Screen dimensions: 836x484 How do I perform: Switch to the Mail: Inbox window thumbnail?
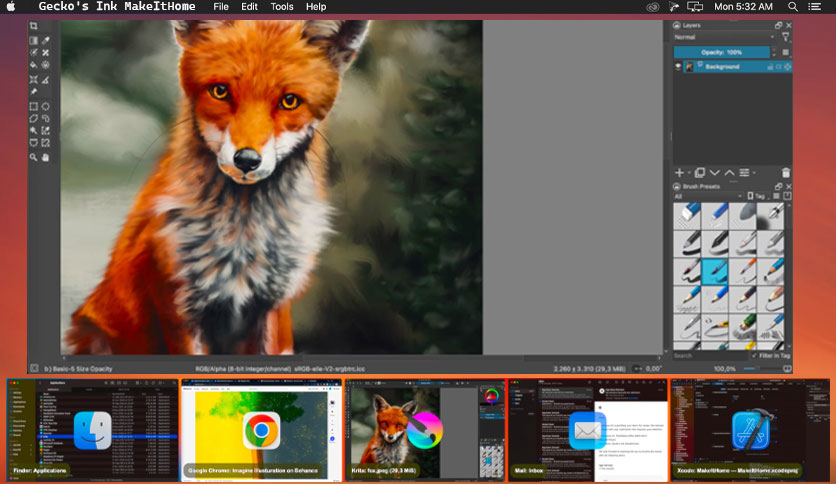coord(587,430)
